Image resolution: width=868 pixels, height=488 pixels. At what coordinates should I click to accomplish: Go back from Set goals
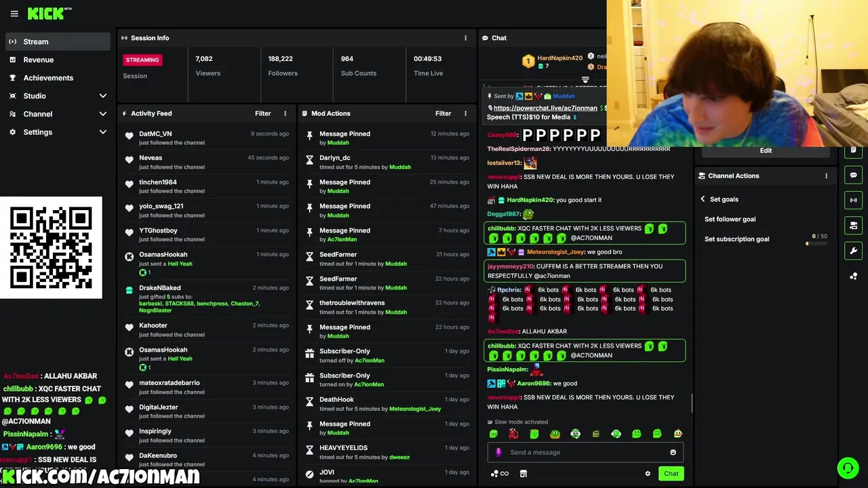pos(703,199)
